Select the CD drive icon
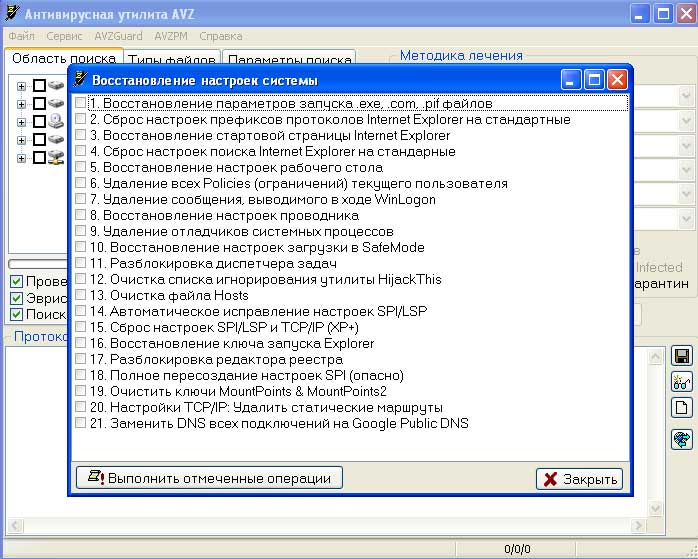Viewport: 698px width, 559px height. pos(56,121)
